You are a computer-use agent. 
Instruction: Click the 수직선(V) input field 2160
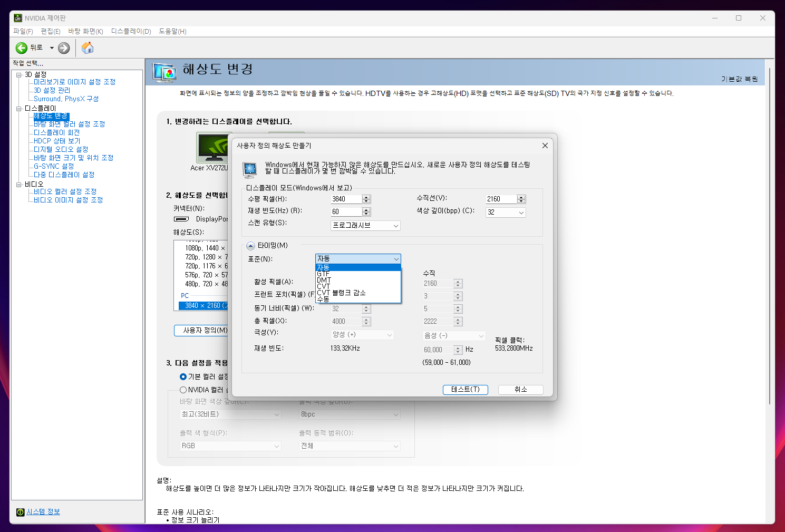(501, 199)
